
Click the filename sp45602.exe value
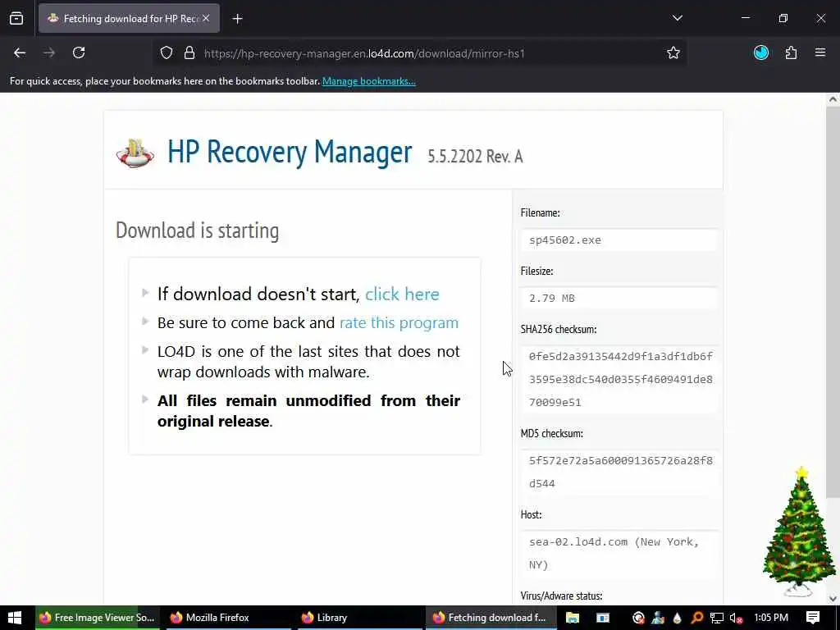point(619,240)
